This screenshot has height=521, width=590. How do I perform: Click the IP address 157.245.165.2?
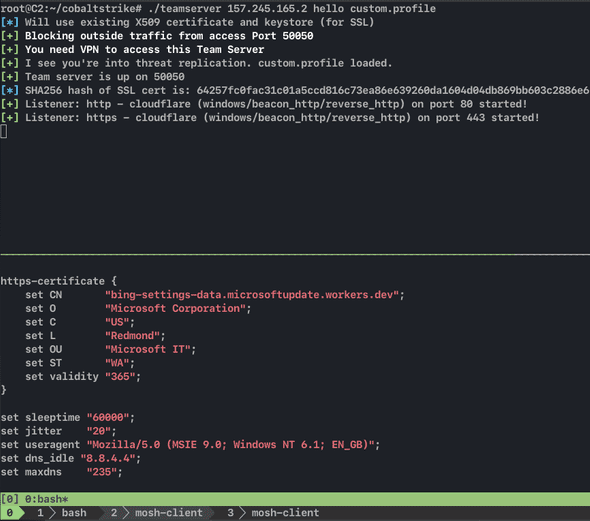point(267,8)
